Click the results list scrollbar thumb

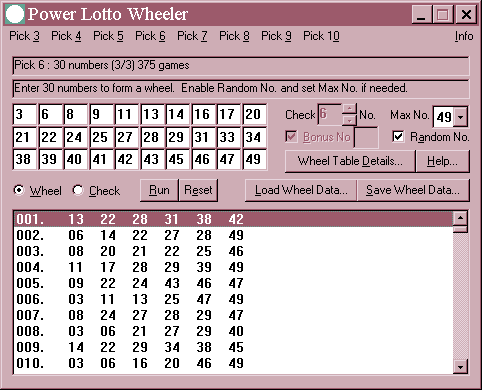point(461,229)
